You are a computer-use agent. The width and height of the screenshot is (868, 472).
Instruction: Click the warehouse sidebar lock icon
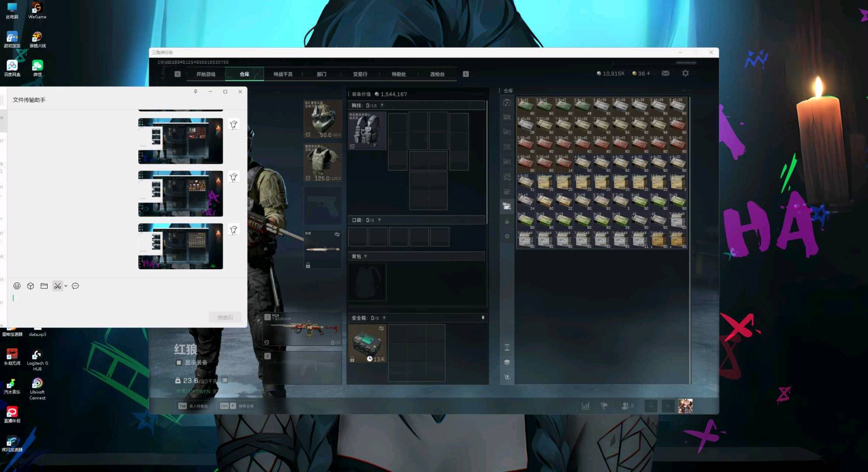[507, 222]
